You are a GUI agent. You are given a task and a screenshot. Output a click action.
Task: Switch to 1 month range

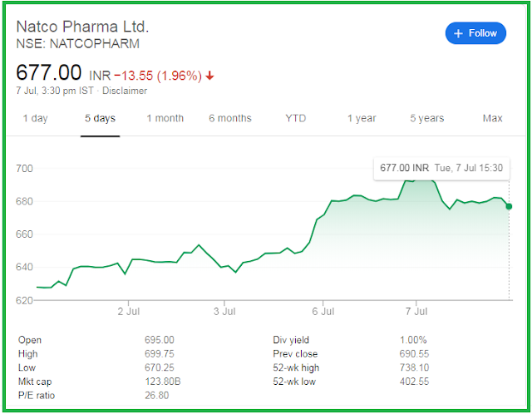click(x=165, y=118)
